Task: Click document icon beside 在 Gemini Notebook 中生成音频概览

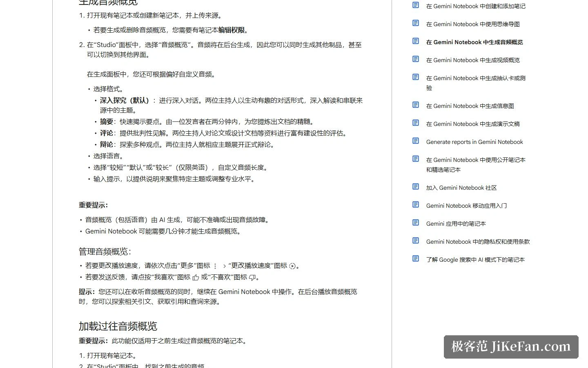Action: pos(416,41)
